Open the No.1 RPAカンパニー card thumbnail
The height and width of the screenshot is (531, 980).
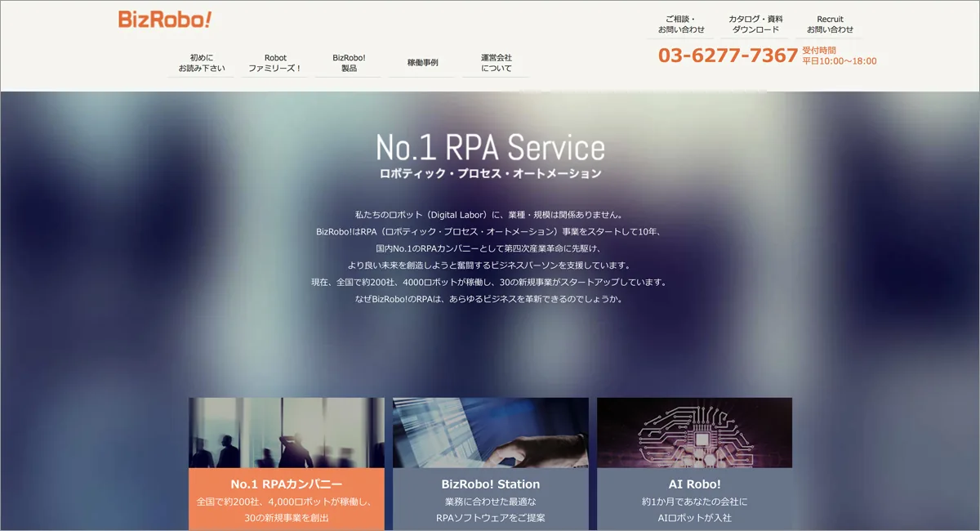[286, 433]
